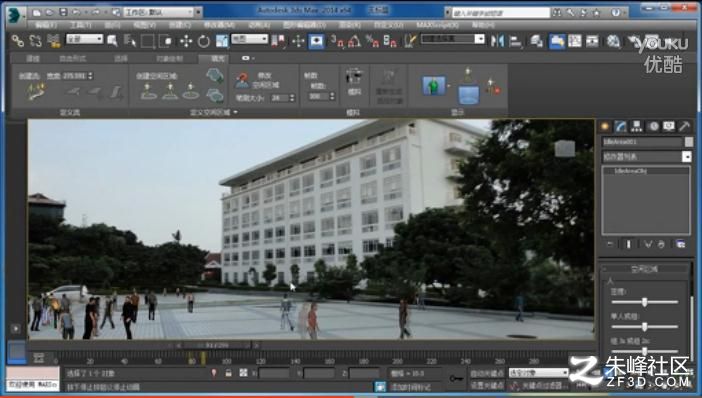Activate the Select Object arrow tool
Screen dimensions: 702x398
tap(112, 41)
